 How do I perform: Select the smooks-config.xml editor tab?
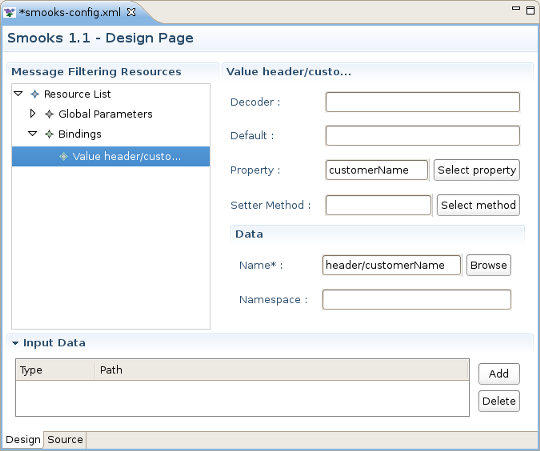[70, 13]
